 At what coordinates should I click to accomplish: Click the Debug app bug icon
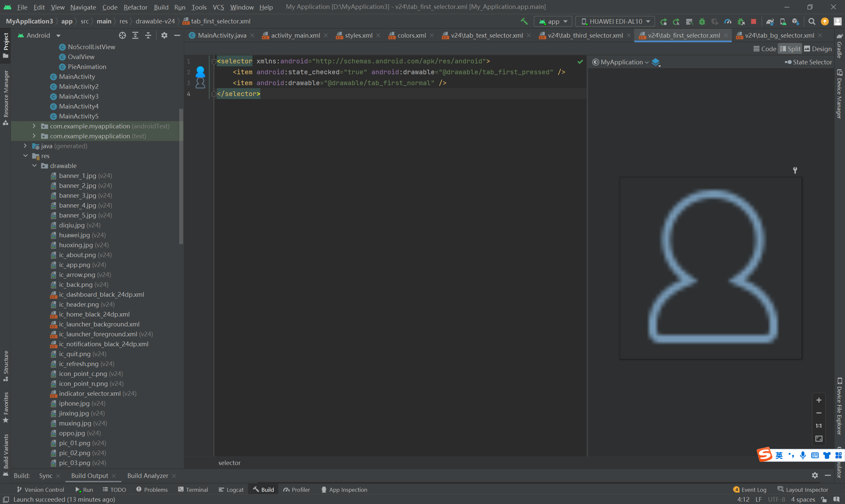click(702, 21)
